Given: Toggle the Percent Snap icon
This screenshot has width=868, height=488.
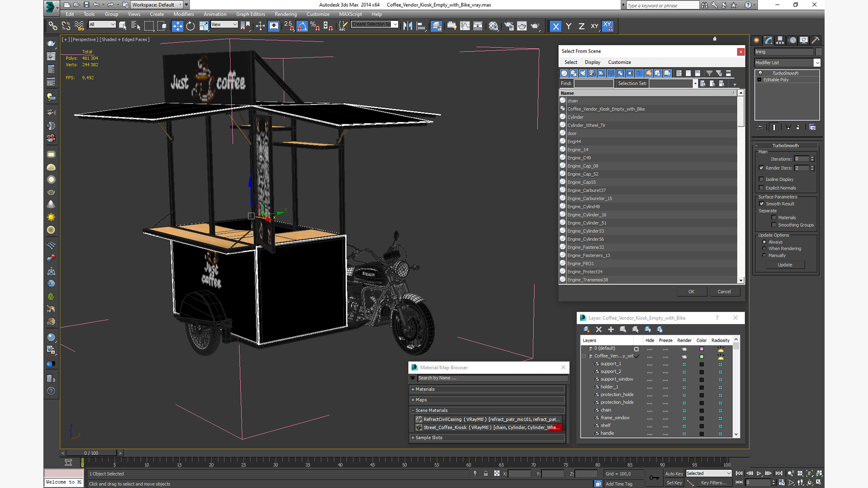Looking at the screenshot, I should click(x=315, y=26).
